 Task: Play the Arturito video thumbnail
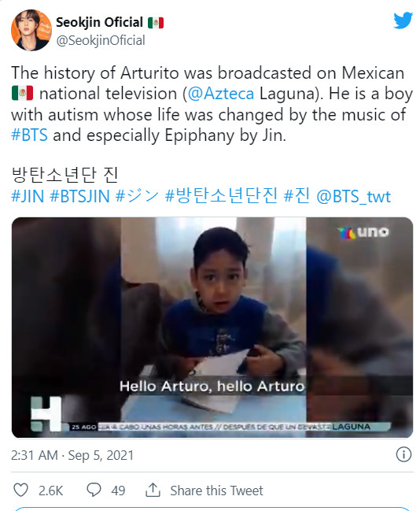click(x=212, y=328)
